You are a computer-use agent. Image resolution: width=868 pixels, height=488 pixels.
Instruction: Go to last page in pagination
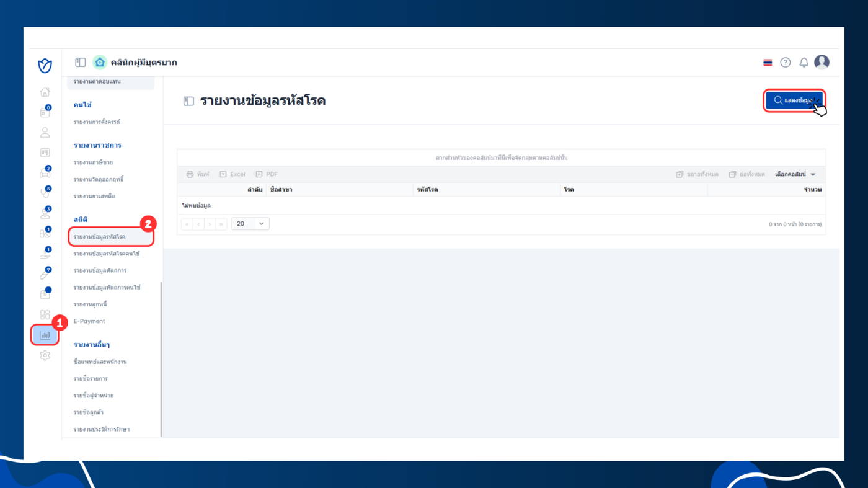click(x=221, y=224)
